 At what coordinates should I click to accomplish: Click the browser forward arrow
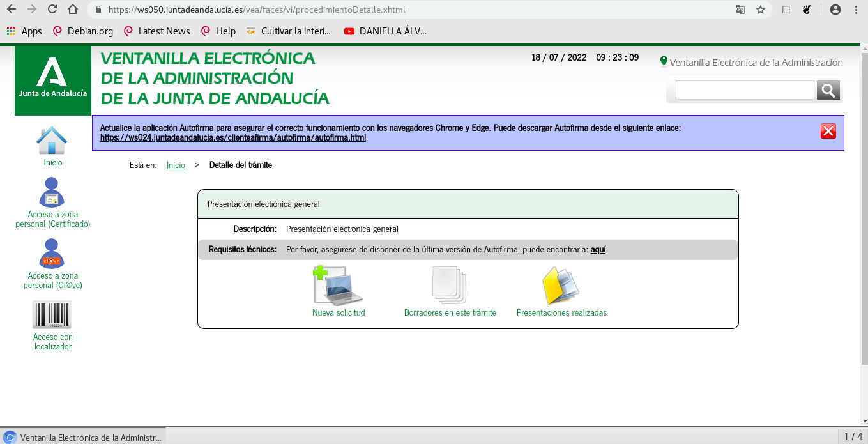click(x=32, y=10)
